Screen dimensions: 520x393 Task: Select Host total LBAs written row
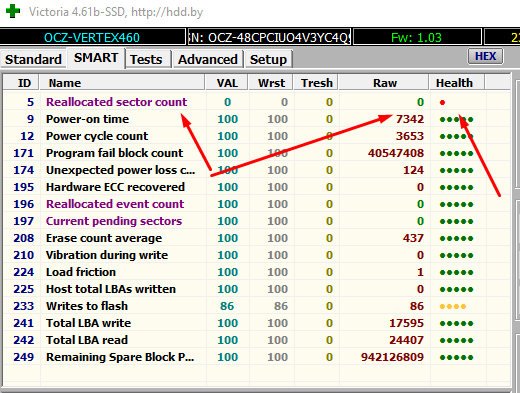tap(257, 289)
